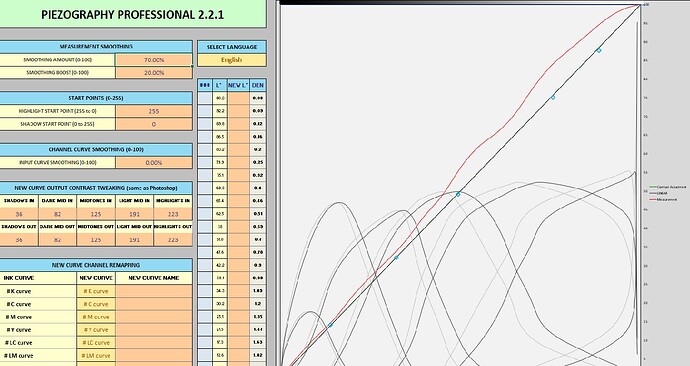Screen dimensions: 690x366
Task: Click the Select Language header
Action: 231,47
